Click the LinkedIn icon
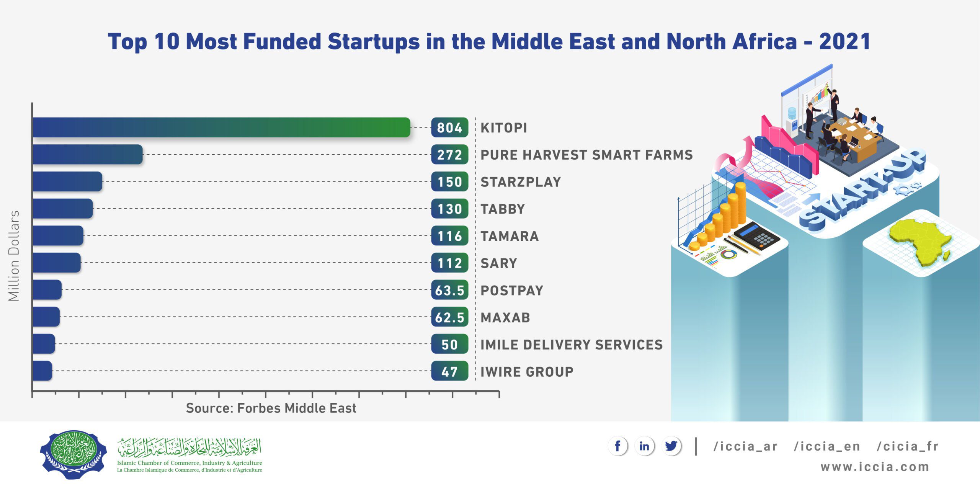980x490 pixels. tap(644, 446)
